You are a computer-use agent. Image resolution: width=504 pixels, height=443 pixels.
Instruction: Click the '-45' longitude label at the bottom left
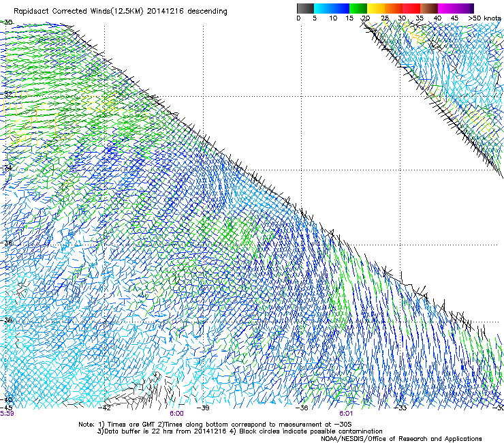click(x=6, y=408)
